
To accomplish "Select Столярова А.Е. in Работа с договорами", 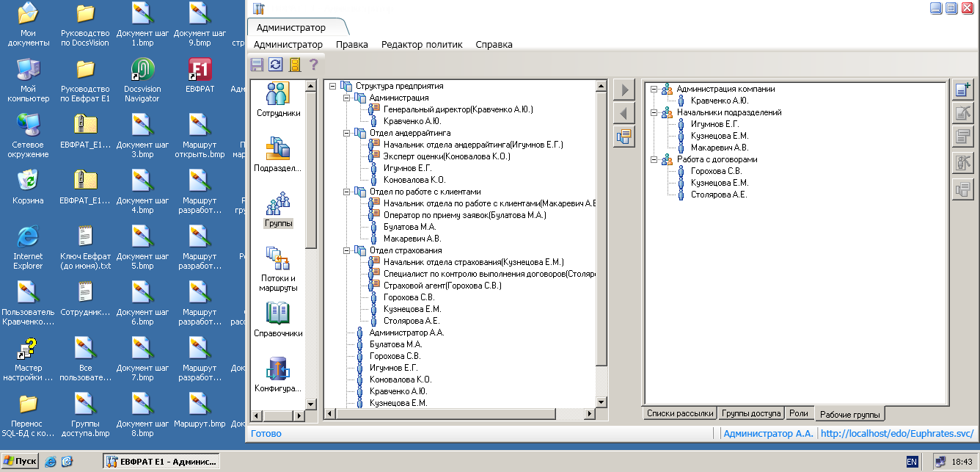I will [719, 195].
